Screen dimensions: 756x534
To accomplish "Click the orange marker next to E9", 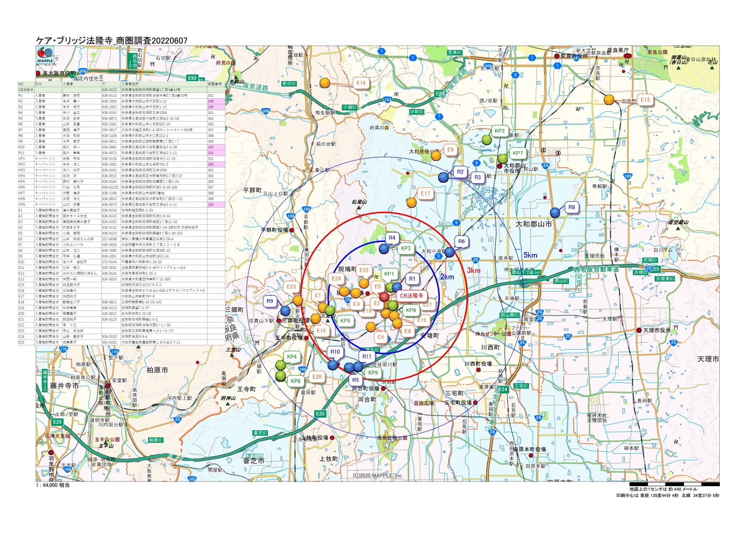I will (436, 156).
